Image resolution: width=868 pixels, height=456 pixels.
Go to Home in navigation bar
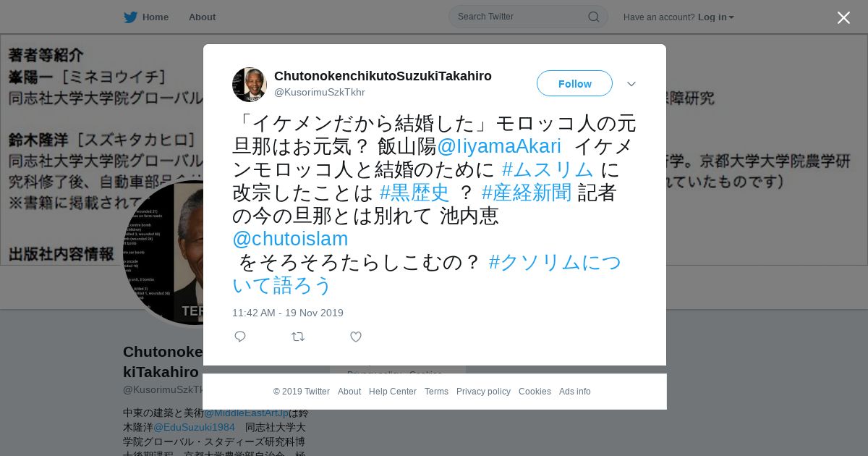(x=155, y=17)
